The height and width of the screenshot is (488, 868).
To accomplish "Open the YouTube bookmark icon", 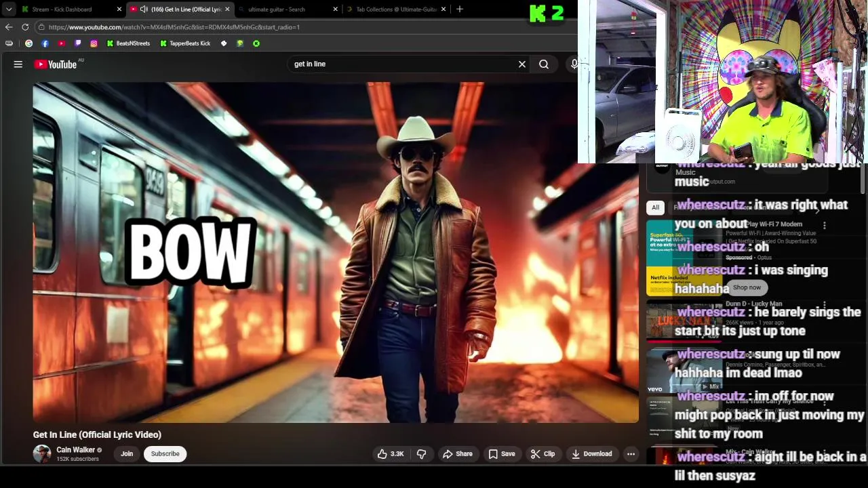I will coord(61,43).
